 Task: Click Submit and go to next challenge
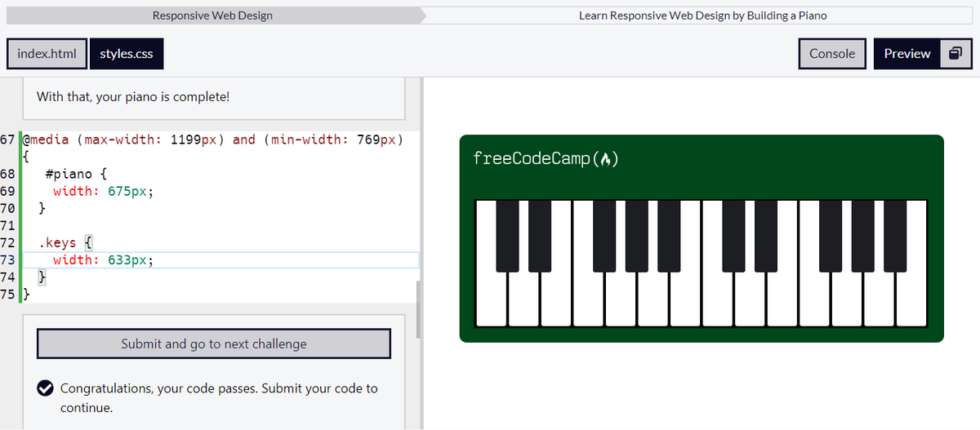coord(214,344)
